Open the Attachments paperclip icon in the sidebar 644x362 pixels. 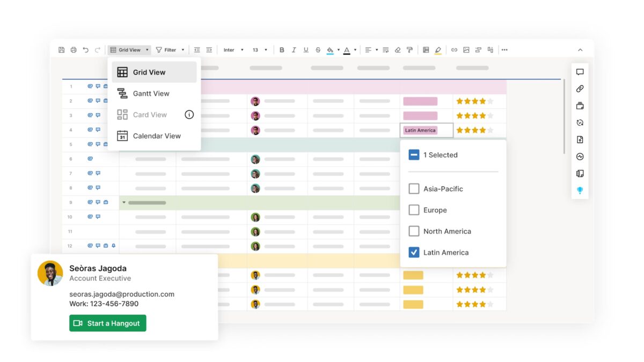point(580,88)
